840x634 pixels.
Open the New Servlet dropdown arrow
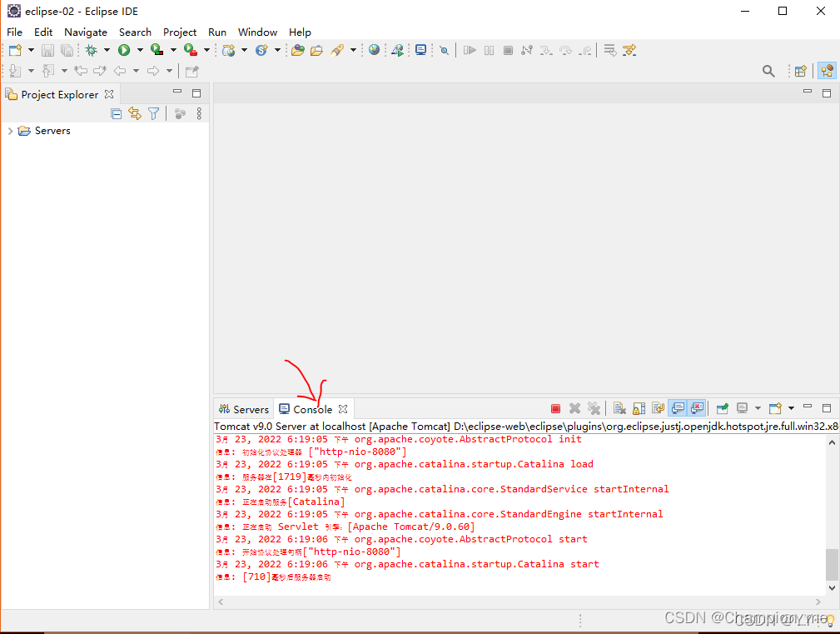click(x=277, y=50)
